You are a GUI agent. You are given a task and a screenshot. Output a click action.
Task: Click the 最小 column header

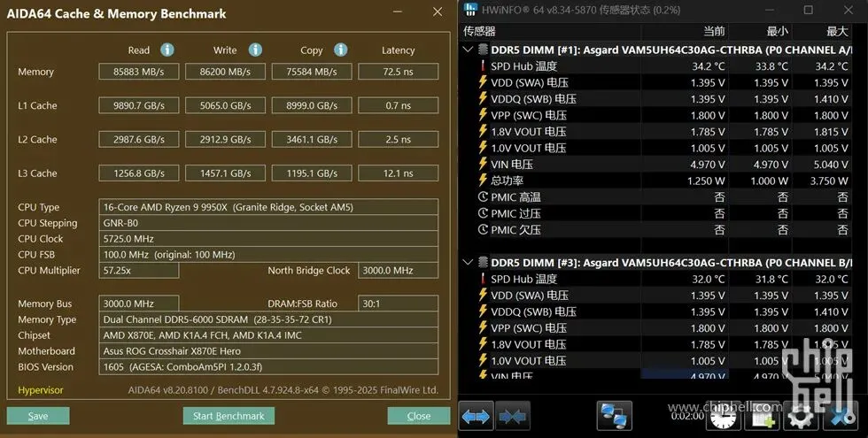[778, 31]
